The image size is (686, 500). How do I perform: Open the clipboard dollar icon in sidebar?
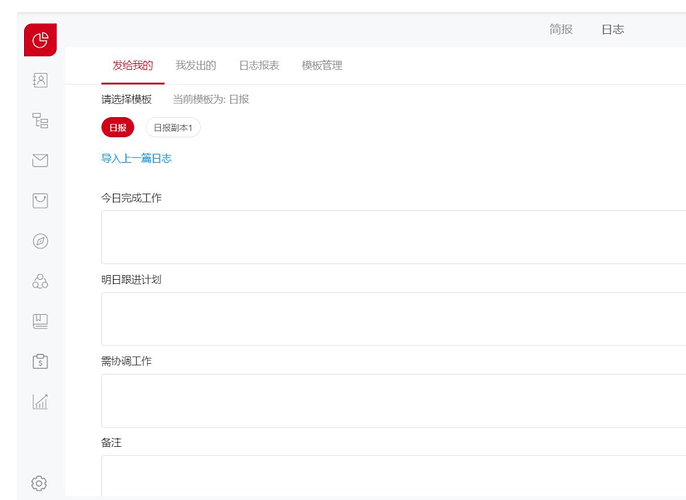[40, 361]
